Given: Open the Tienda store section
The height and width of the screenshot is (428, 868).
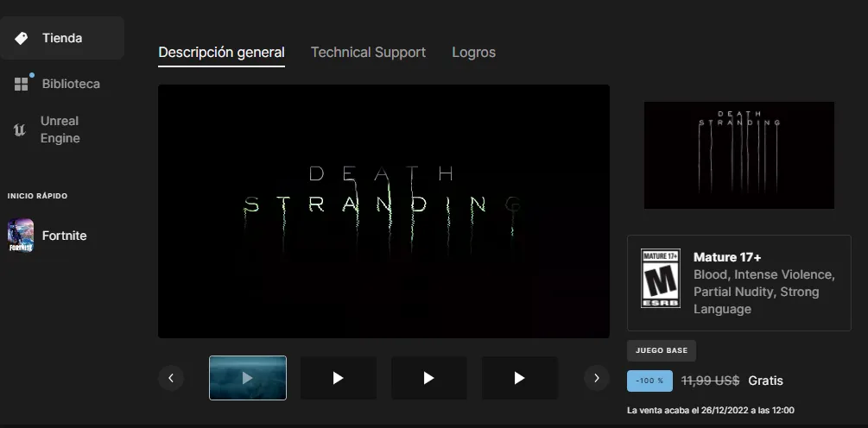Looking at the screenshot, I should point(62,38).
